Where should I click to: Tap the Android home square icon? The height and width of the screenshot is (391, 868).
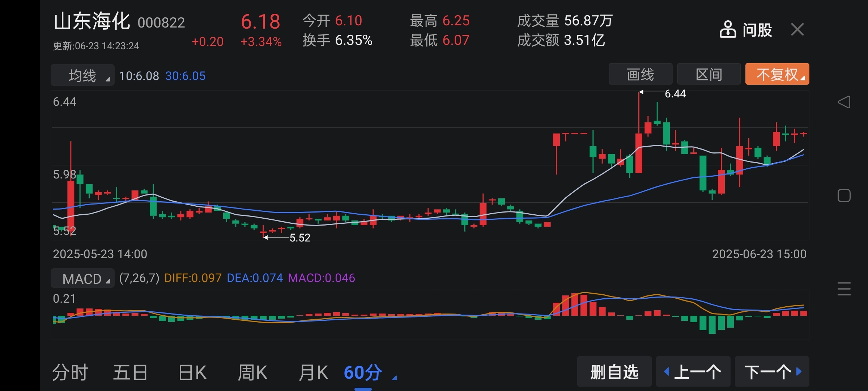844,195
